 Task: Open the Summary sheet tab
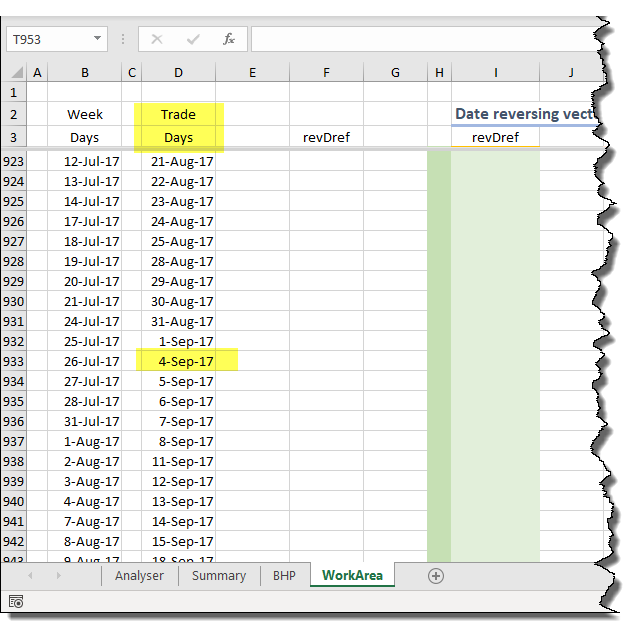tap(218, 575)
